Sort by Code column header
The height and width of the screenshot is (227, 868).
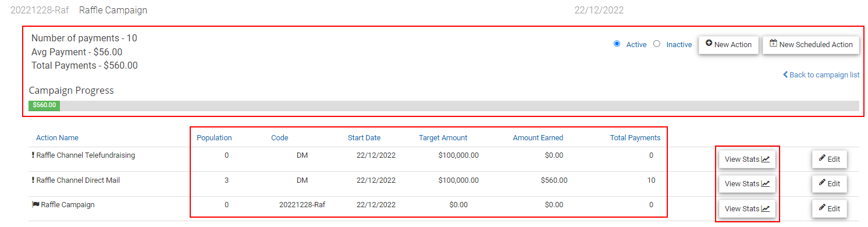[x=279, y=138]
